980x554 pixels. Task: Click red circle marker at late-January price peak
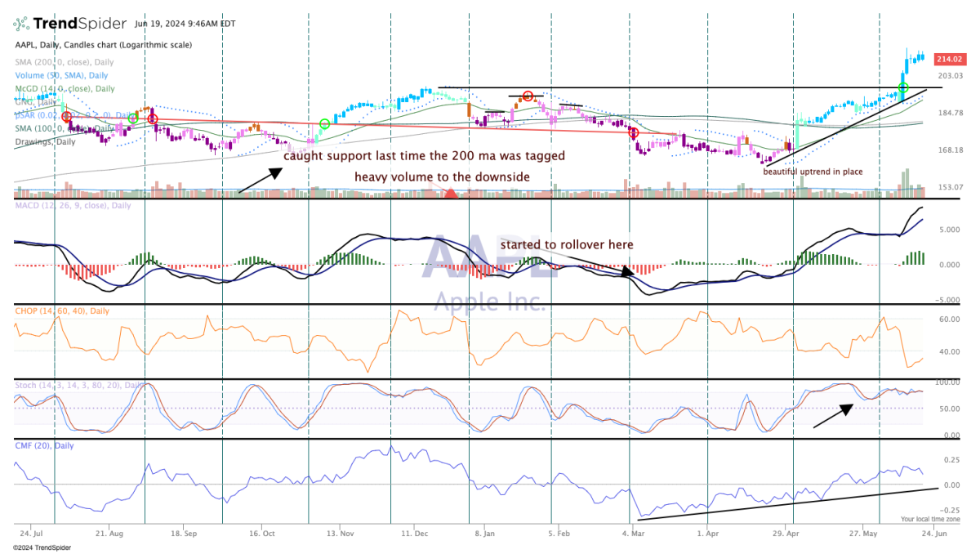528,96
